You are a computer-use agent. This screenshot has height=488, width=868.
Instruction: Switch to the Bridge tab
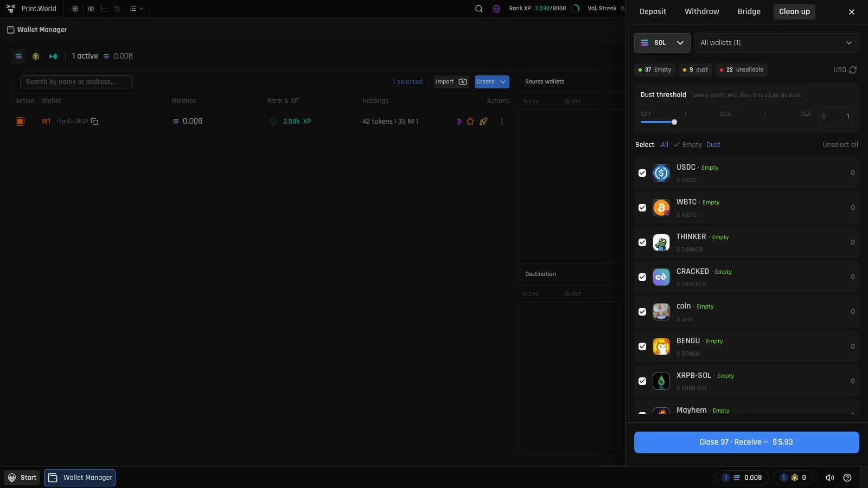[x=749, y=11]
